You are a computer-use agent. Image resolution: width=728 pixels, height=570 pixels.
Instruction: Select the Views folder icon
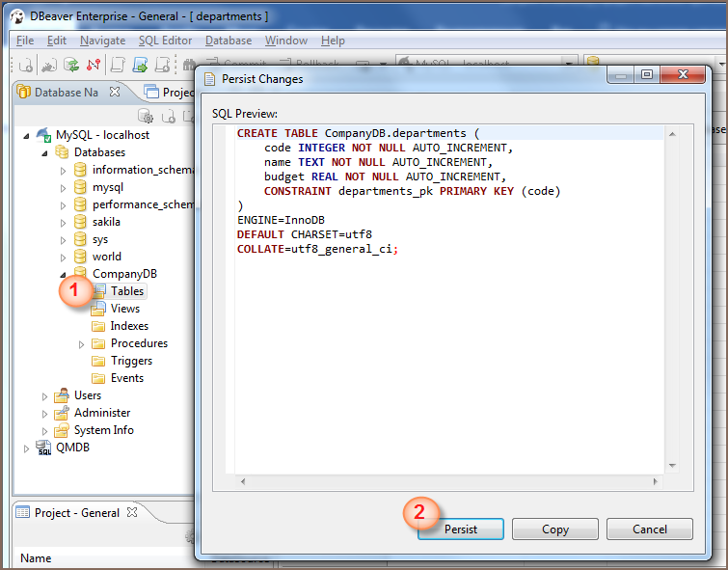(x=98, y=309)
